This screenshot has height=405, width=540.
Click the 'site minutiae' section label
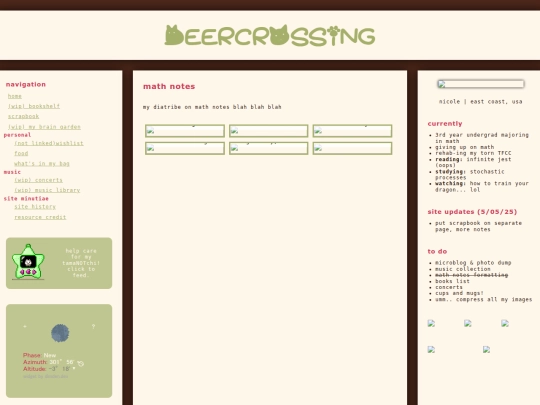click(x=26, y=199)
